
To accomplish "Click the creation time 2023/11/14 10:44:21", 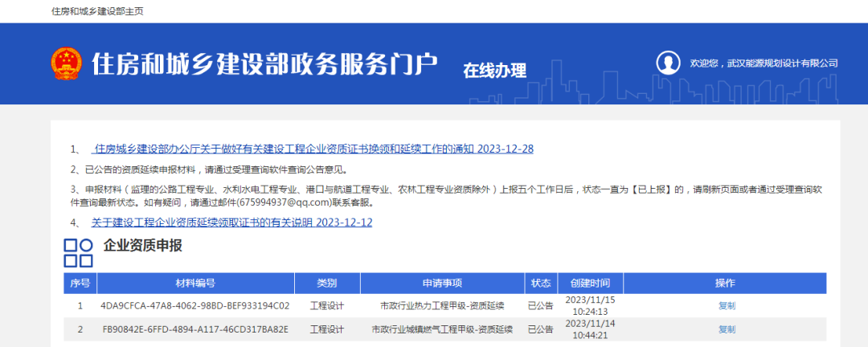I will pyautogui.click(x=590, y=329).
